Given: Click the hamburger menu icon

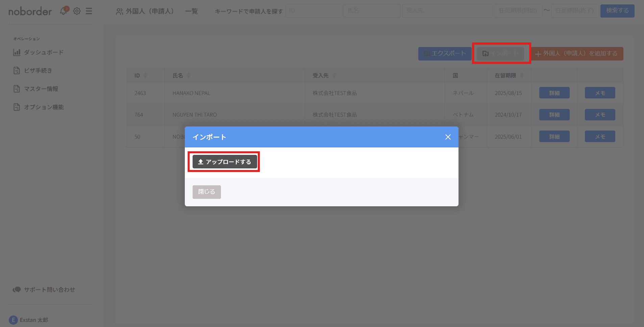Looking at the screenshot, I should tap(89, 11).
